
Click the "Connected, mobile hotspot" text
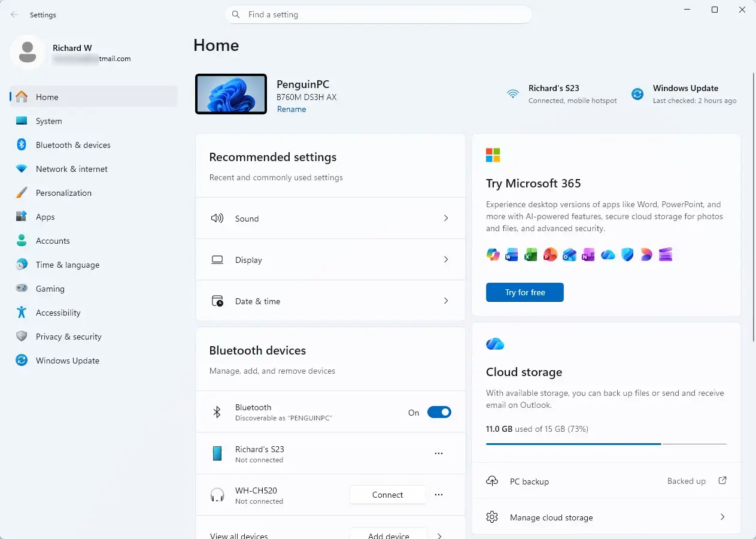(573, 101)
